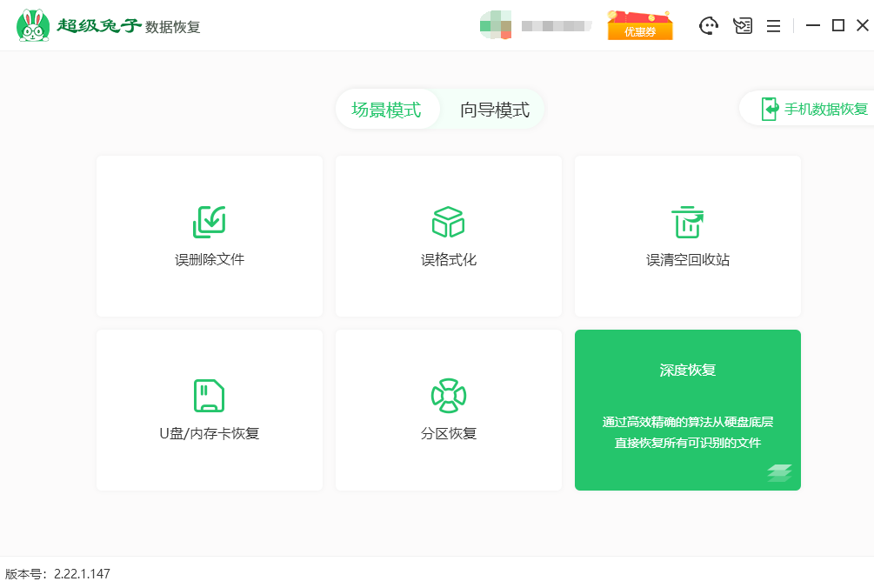
Task: Click the 误删除文件 recovery icon
Action: [209, 223]
